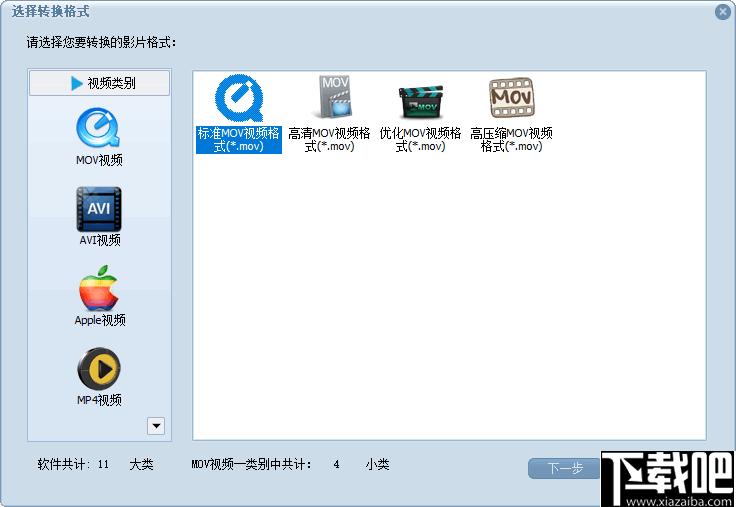The width and height of the screenshot is (736, 507).
Task: Click the 下一步 button
Action: click(x=565, y=468)
